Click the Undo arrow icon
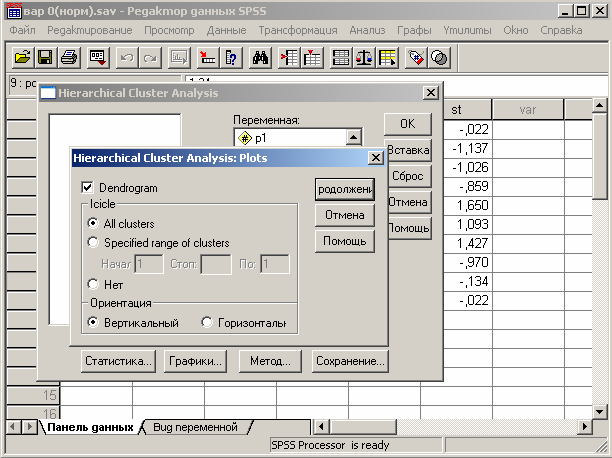Screen dimensions: 612x458 coord(127,58)
